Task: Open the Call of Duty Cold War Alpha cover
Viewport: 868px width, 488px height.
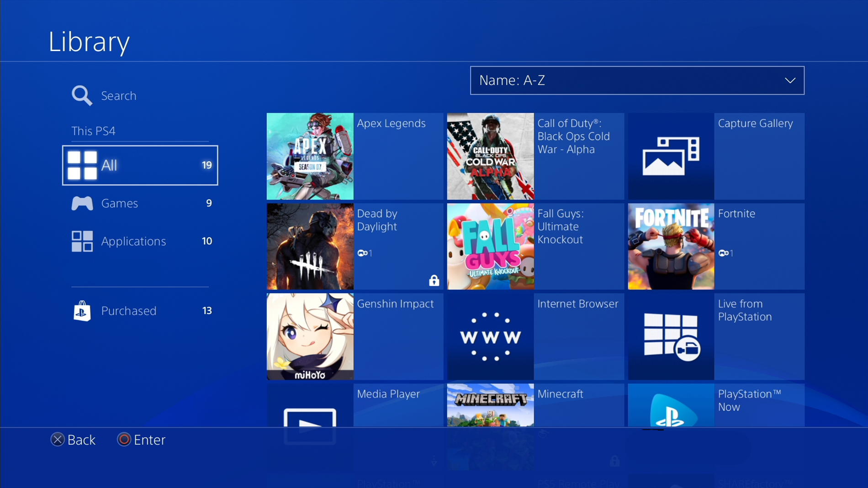Action: [490, 156]
